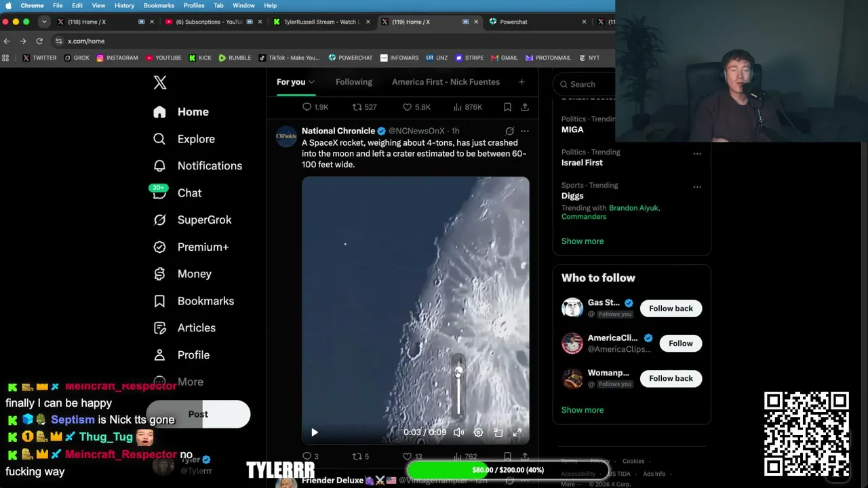This screenshot has height=488, width=868.
Task: Open Grok explain icon on National Chronicle post
Action: 509,131
